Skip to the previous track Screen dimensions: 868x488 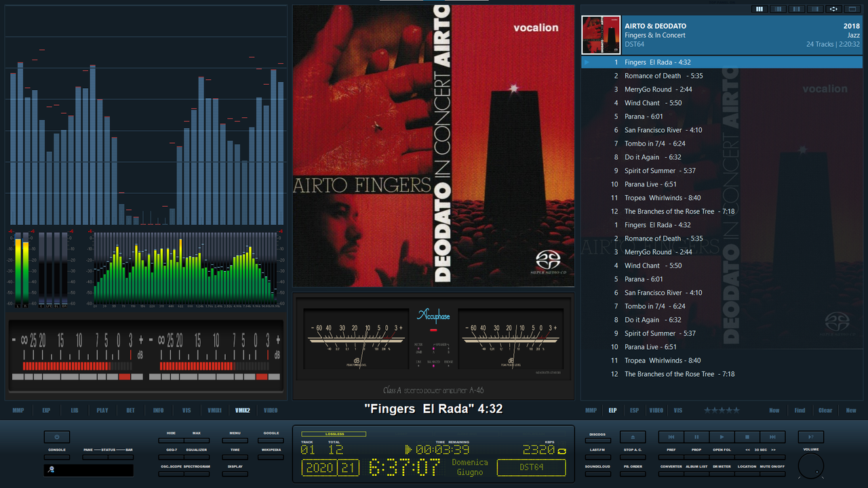[671, 437]
